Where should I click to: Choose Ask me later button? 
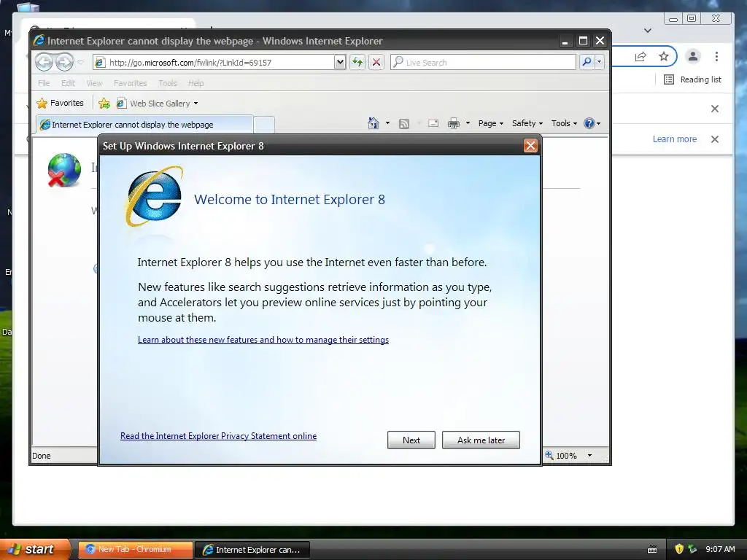tap(481, 440)
